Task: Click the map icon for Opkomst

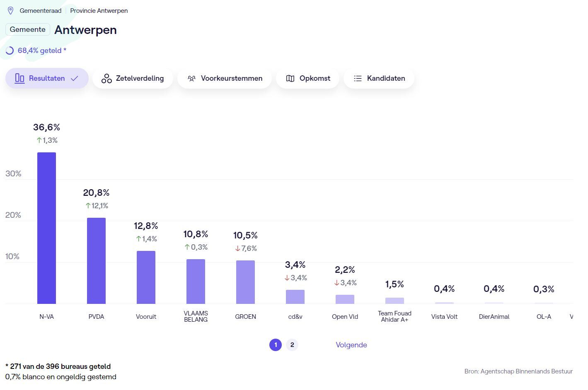Action: click(x=290, y=78)
